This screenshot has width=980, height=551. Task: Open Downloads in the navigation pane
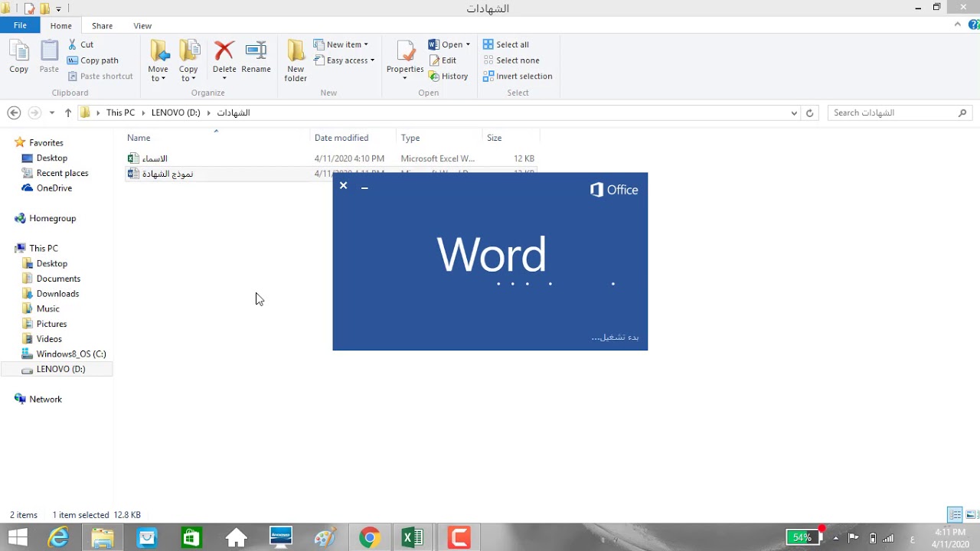tap(57, 293)
